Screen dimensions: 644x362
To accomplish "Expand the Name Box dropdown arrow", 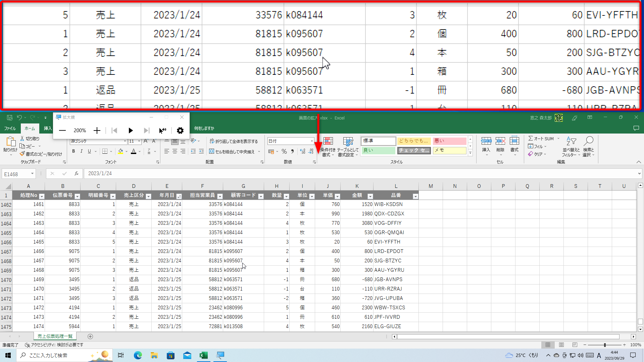I will (32, 173).
